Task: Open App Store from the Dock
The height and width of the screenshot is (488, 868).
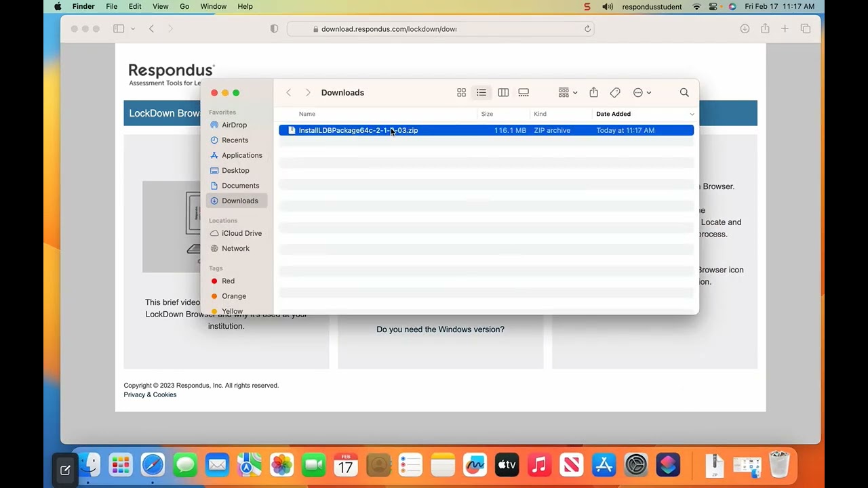Action: pos(604,465)
